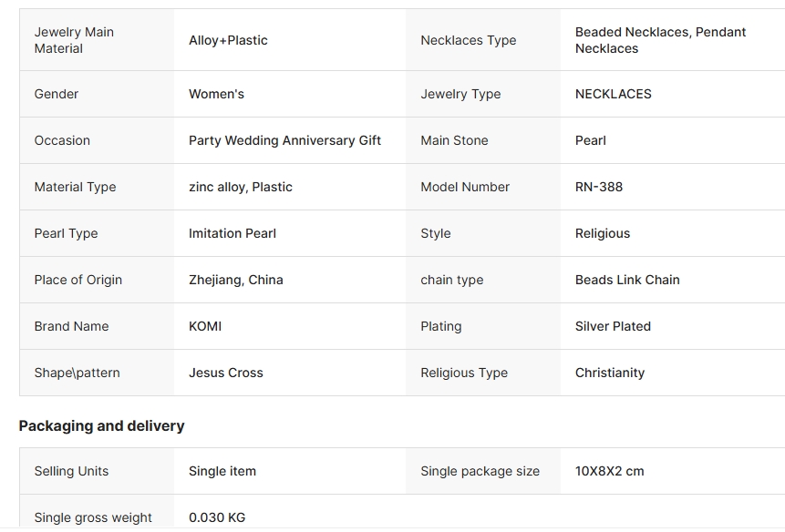The image size is (785, 532).
Task: Click 'Party Wedding Anniversary Gift' occasion text
Action: (284, 140)
